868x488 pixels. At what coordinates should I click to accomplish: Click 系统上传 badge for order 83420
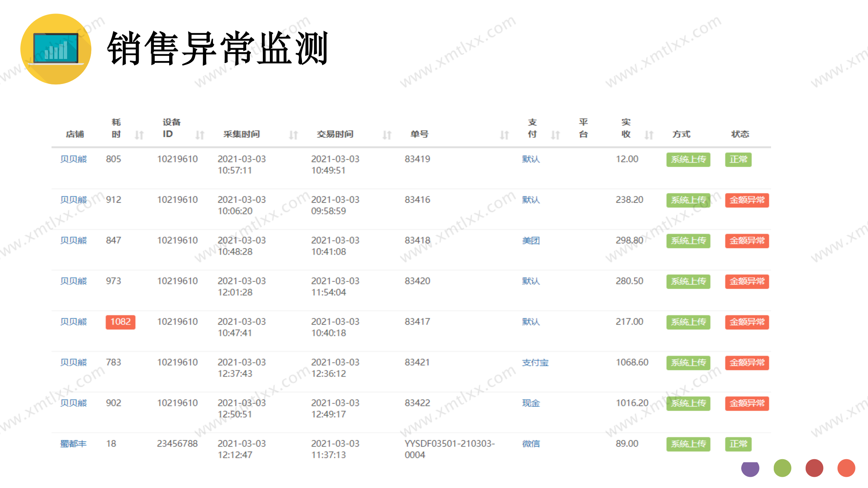pos(688,282)
